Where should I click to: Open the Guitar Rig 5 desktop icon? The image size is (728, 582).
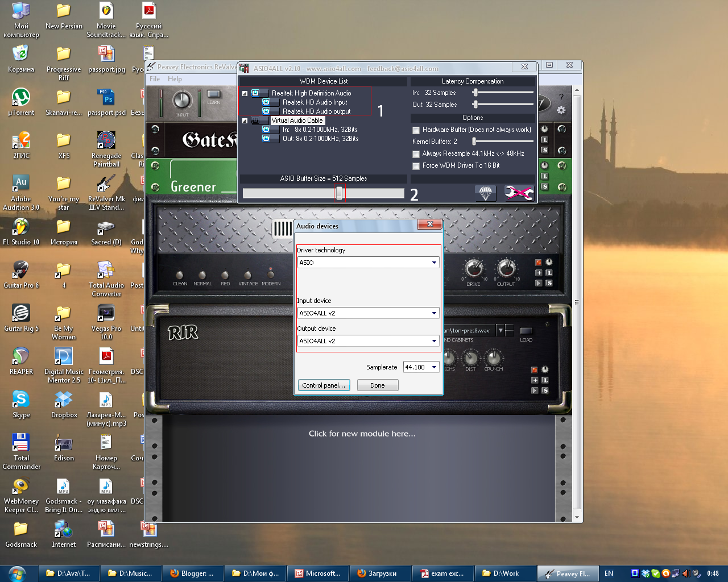click(21, 318)
